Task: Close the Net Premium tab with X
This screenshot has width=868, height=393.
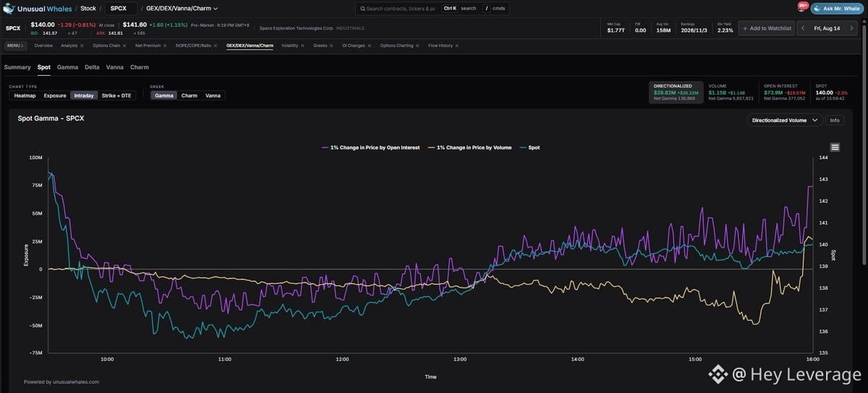Action: (x=166, y=46)
